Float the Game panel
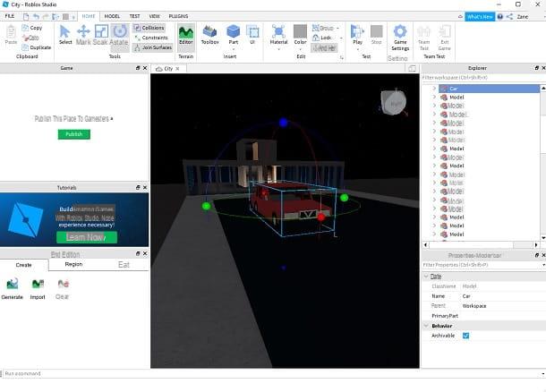This screenshot has height=392, width=546. 138,68
